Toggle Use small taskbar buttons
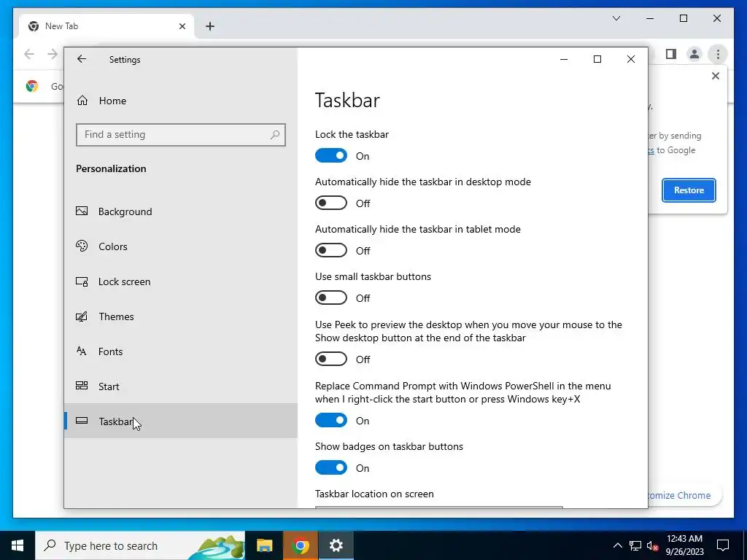The image size is (747, 560). coord(331,297)
